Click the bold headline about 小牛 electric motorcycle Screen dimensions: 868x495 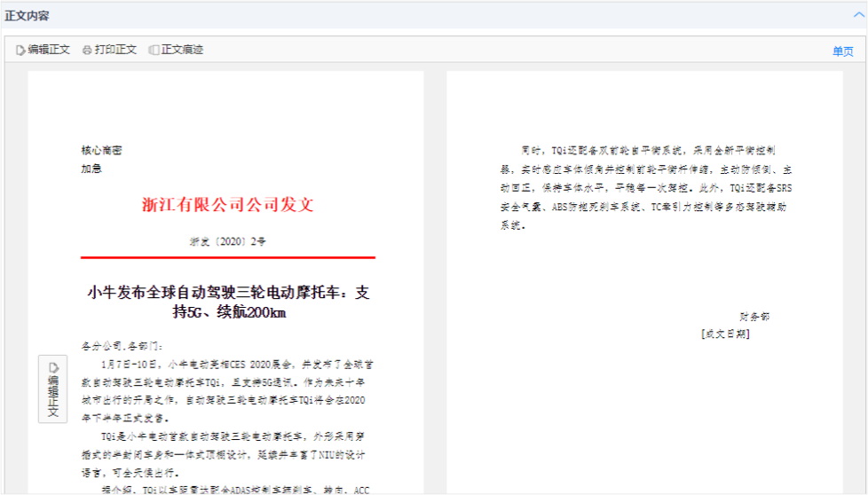pyautogui.click(x=228, y=302)
